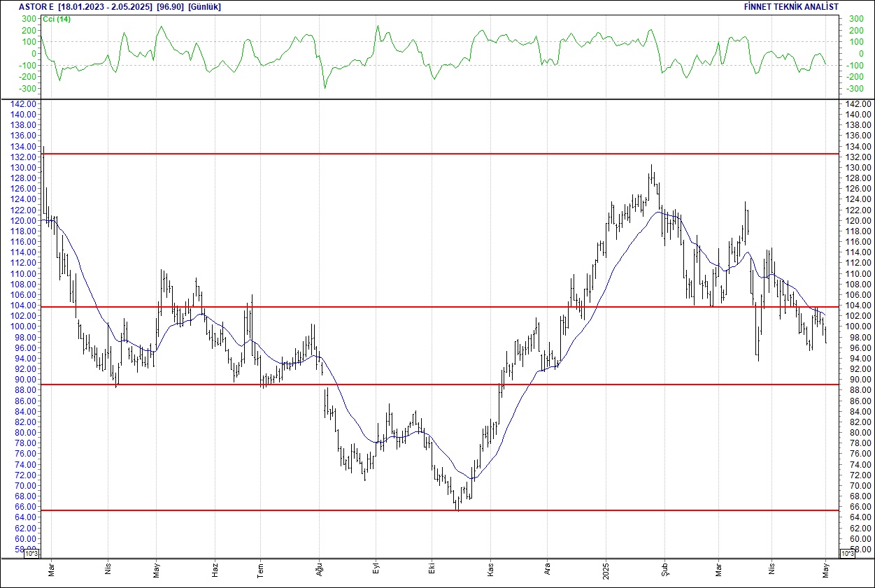The width and height of the screenshot is (875, 588).
Task: Select the red horizontal line near 103.70
Action: coord(441,307)
